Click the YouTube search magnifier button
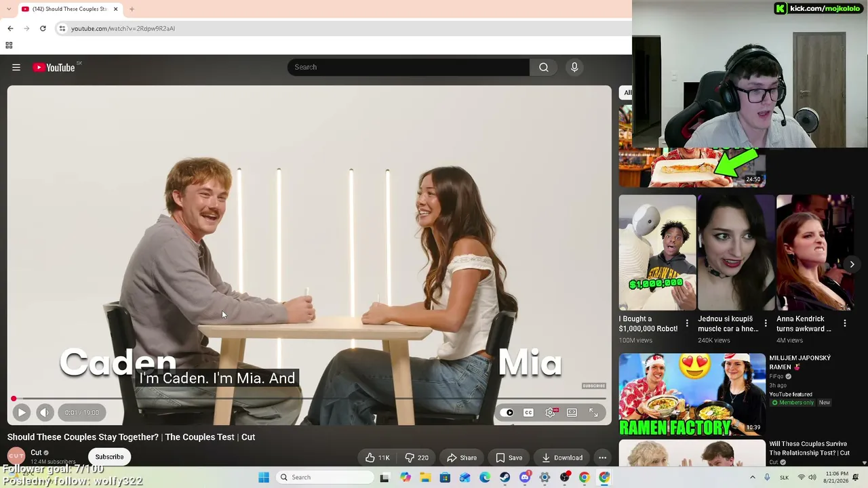This screenshot has width=868, height=488. (544, 67)
